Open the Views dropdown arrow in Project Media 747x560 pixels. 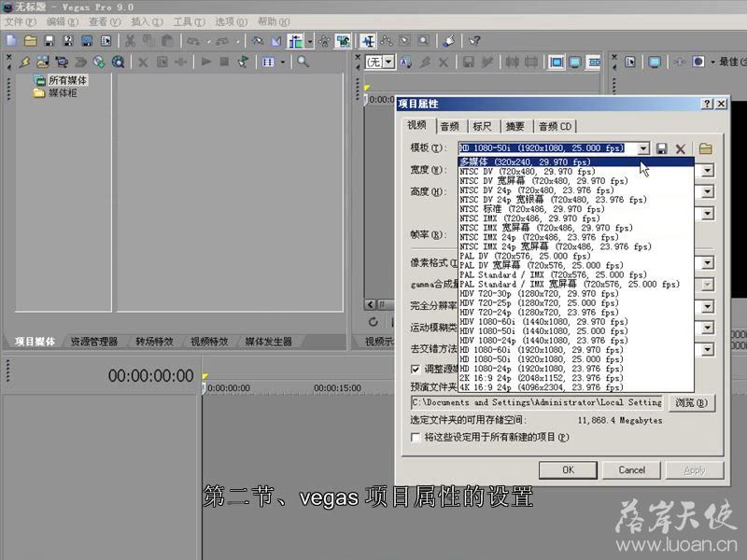[x=283, y=62]
